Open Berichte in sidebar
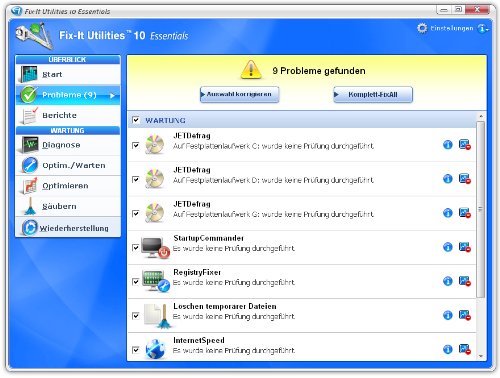Image resolution: width=500 pixels, height=378 pixels. (68, 115)
